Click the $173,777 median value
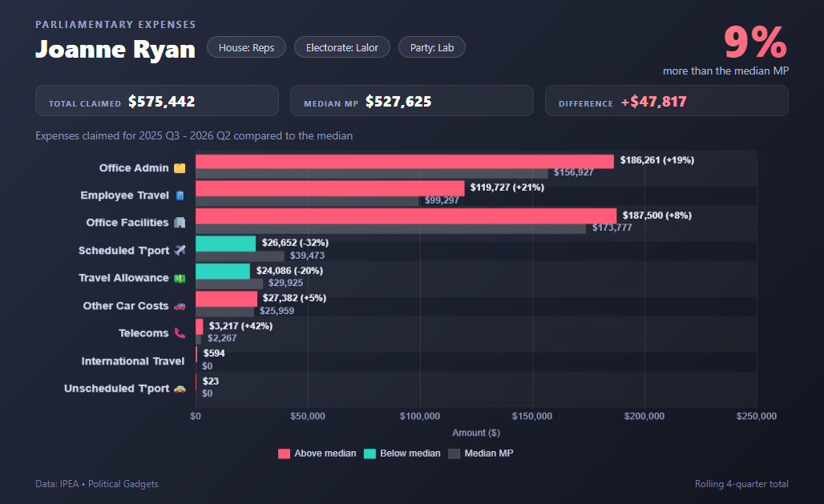This screenshot has width=824, height=504. coord(612,228)
